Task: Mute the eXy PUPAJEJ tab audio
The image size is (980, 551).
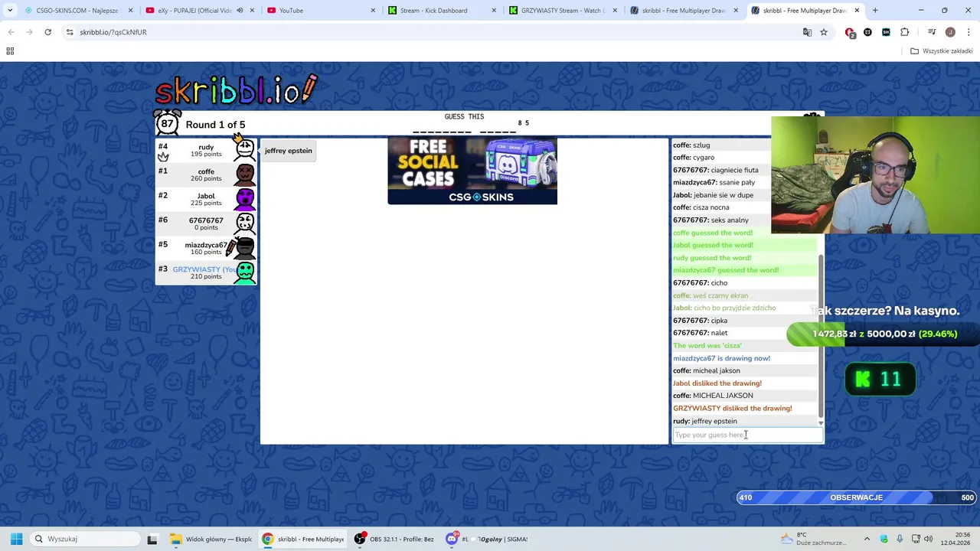Action: [x=240, y=11]
